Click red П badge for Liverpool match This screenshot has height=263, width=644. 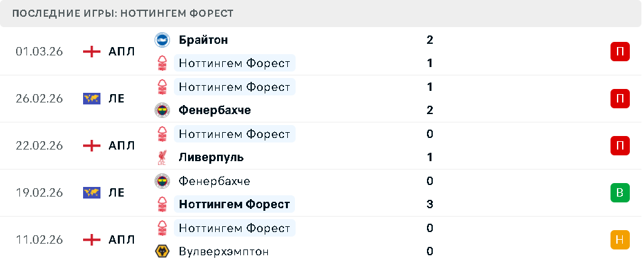coord(620,146)
